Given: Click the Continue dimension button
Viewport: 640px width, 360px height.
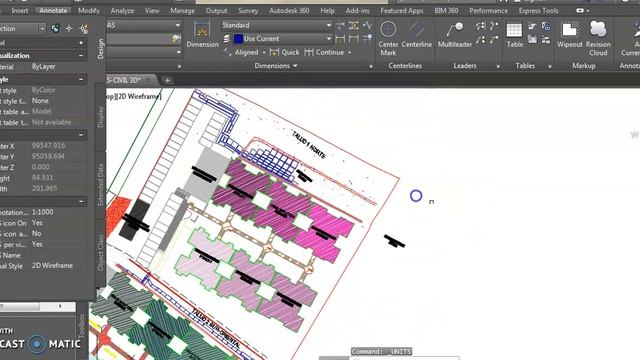Looking at the screenshot, I should (324, 53).
